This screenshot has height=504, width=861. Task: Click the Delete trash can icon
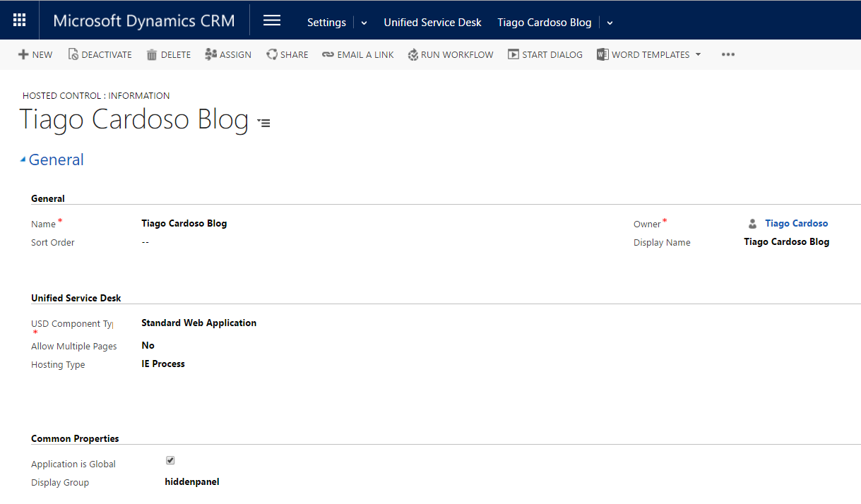152,54
